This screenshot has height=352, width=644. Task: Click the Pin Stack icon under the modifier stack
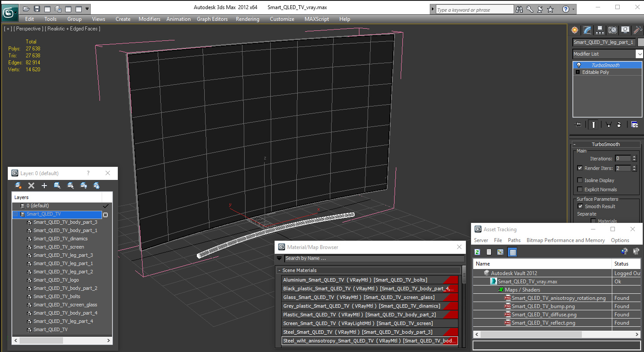coord(578,125)
